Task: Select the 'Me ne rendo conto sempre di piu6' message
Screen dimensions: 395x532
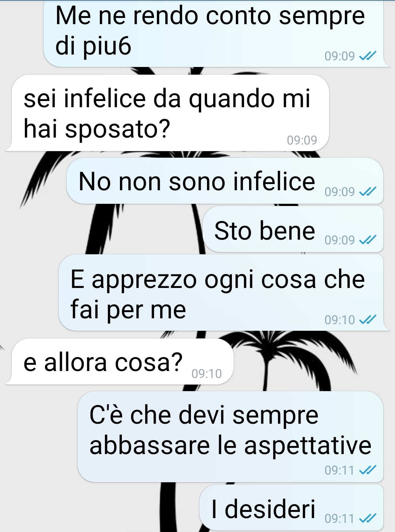Action: coord(216,33)
